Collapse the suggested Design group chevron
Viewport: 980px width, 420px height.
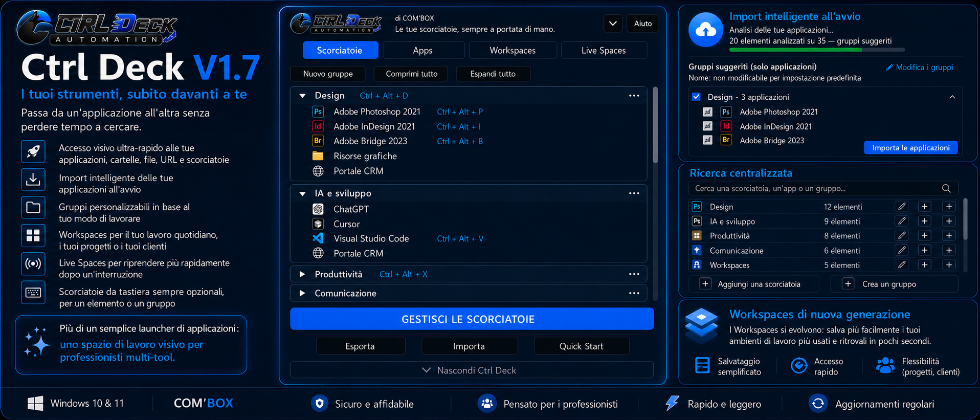click(x=952, y=97)
